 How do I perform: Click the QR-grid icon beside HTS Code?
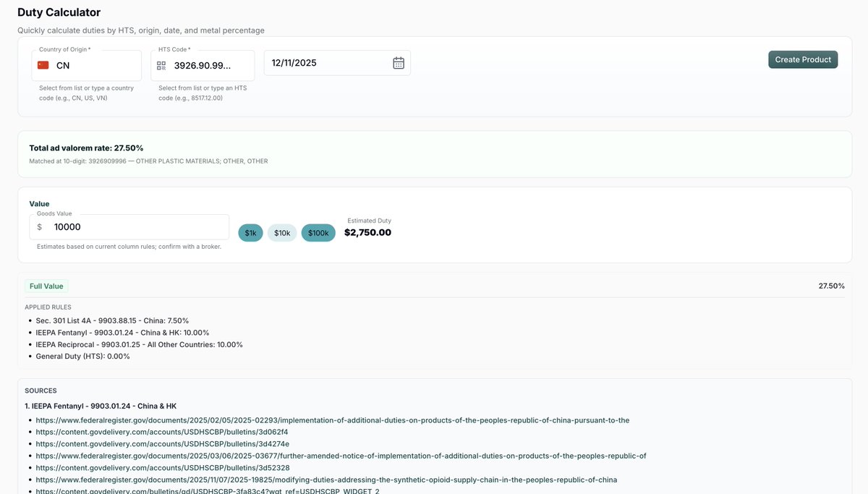point(160,64)
